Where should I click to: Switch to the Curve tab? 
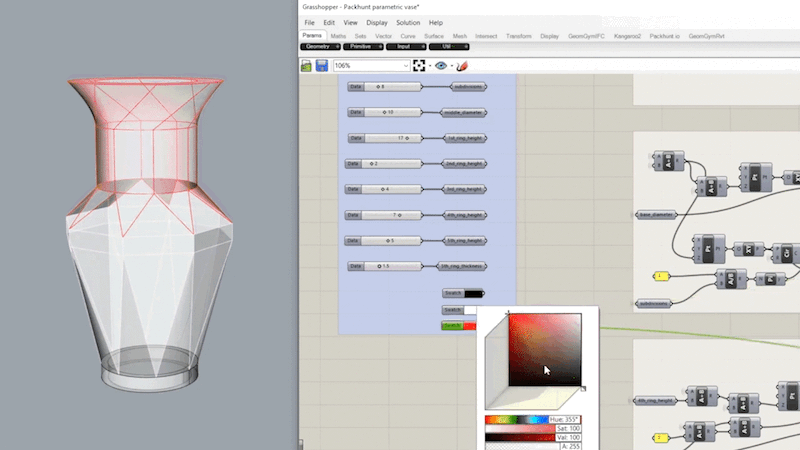click(408, 36)
